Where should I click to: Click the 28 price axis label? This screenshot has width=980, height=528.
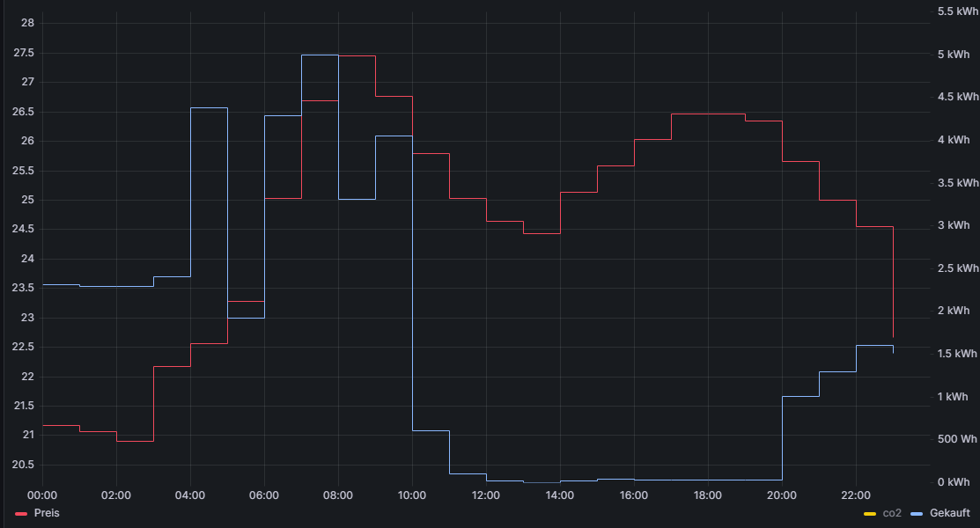27,23
